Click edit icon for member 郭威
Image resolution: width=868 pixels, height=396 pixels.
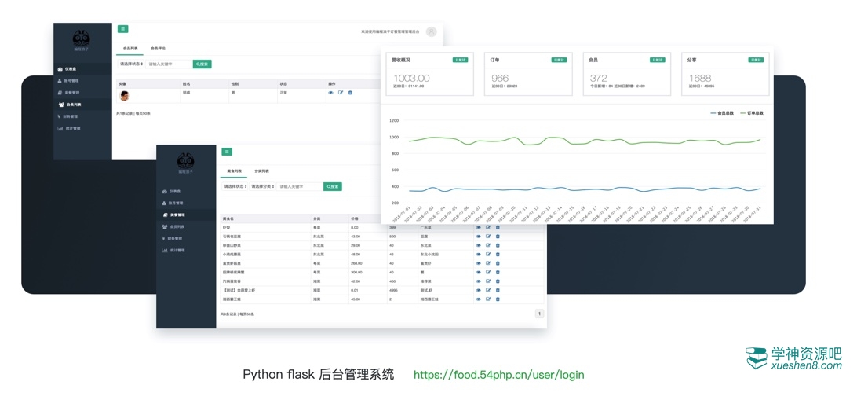(341, 93)
